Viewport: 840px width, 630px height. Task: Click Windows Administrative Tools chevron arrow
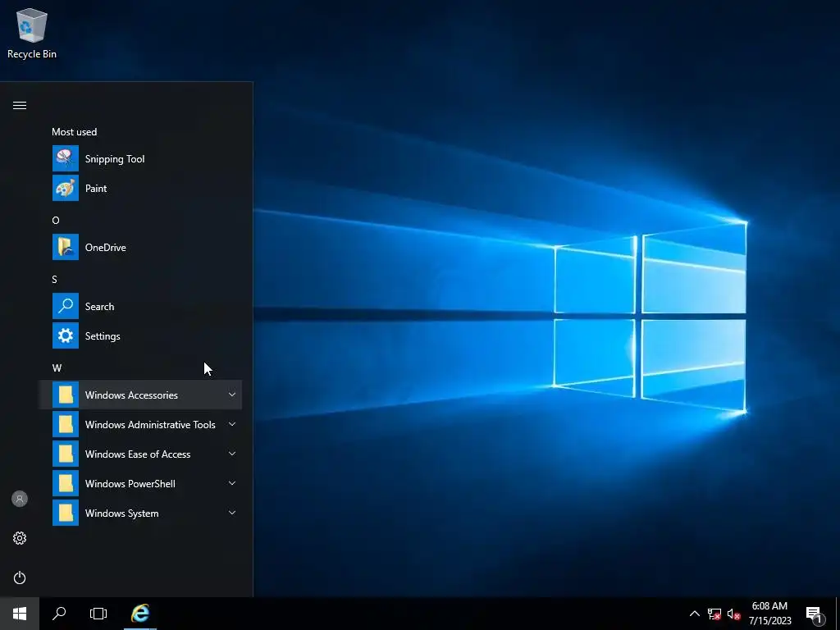click(x=232, y=424)
